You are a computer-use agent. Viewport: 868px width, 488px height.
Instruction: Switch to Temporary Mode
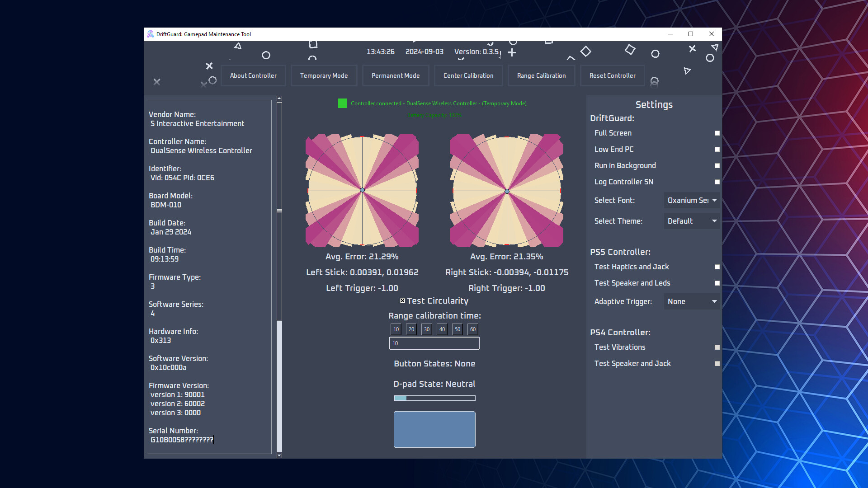pos(324,75)
